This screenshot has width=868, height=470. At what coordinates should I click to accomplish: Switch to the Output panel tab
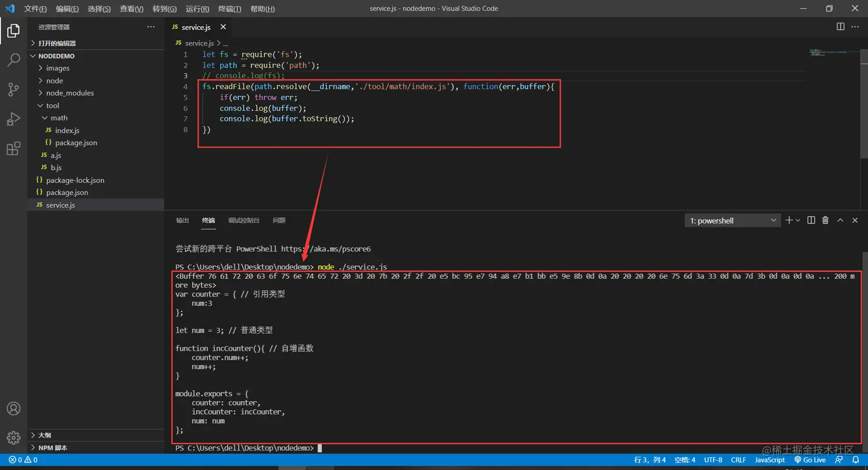(x=183, y=220)
